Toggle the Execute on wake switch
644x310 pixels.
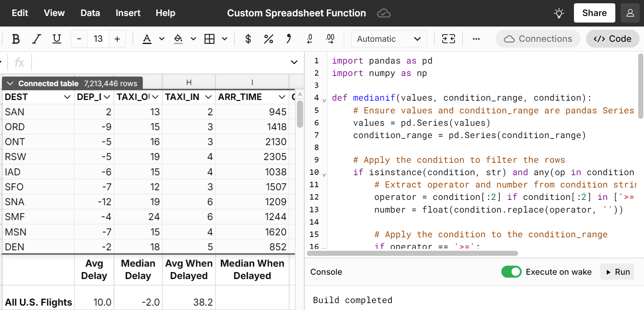tap(511, 272)
